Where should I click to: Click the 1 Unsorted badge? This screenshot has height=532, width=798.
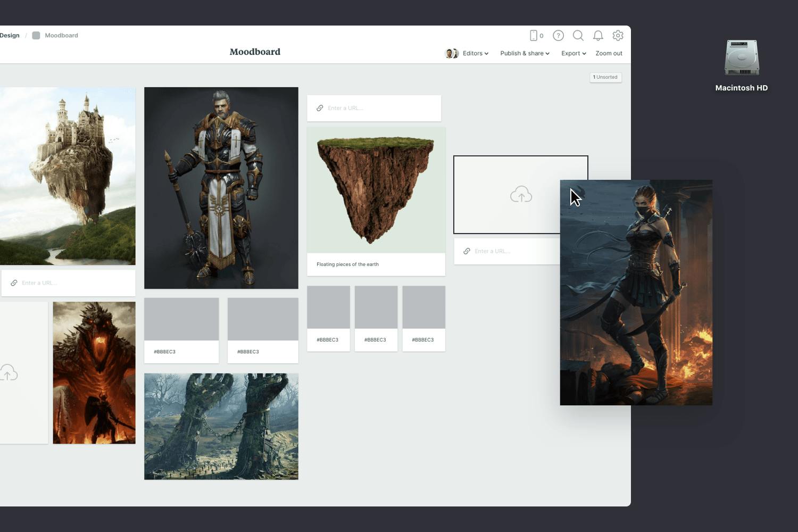[x=605, y=77]
